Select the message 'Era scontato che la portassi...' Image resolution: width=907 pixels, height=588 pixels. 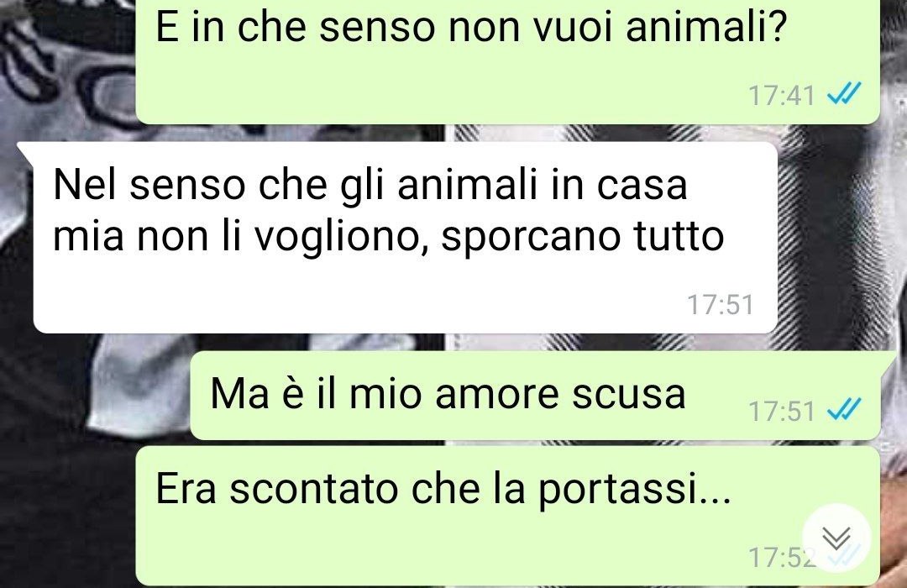pos(507,517)
